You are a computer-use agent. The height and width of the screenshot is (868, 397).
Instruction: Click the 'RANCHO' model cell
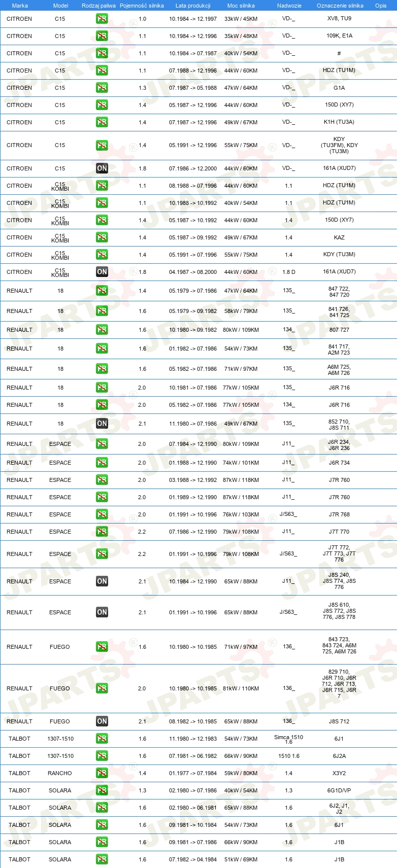(60, 773)
